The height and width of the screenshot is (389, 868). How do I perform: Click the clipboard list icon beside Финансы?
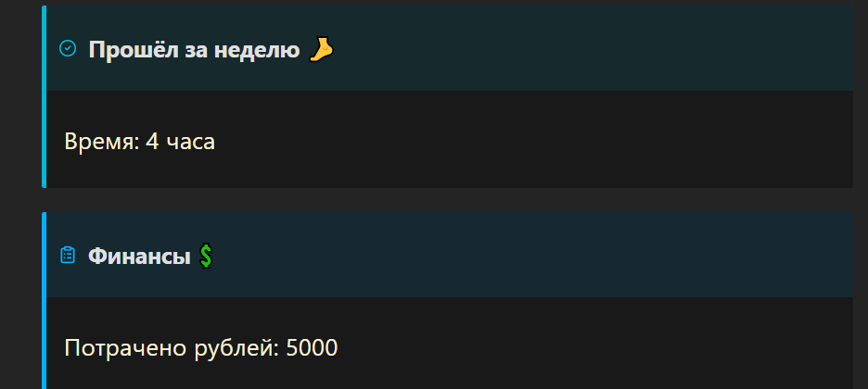coord(68,256)
